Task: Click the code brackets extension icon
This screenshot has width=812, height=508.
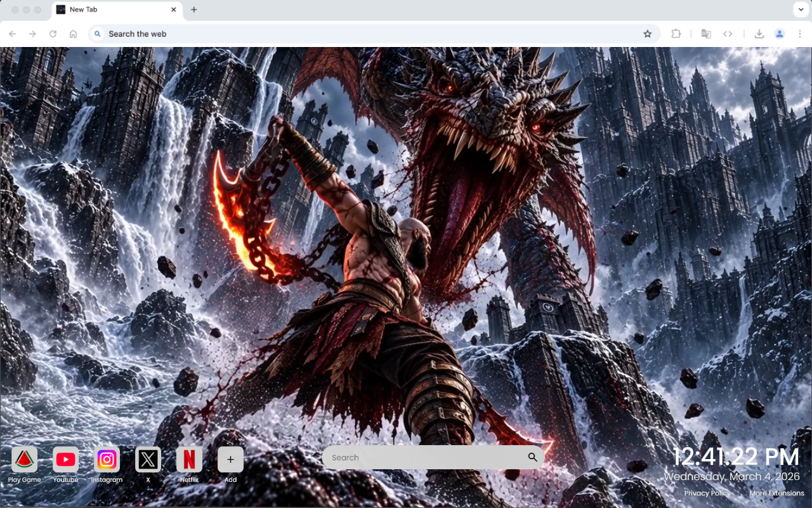Action: 728,34
